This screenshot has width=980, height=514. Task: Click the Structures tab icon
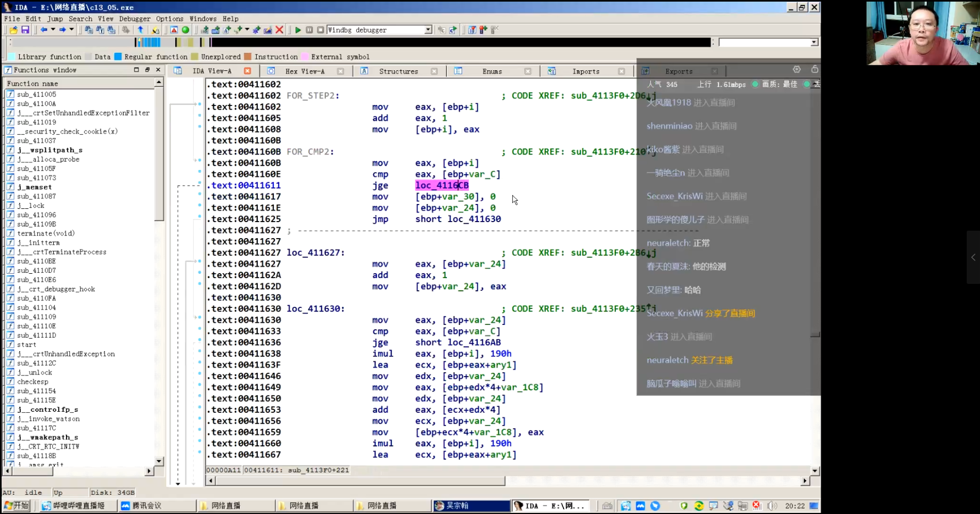coord(364,71)
